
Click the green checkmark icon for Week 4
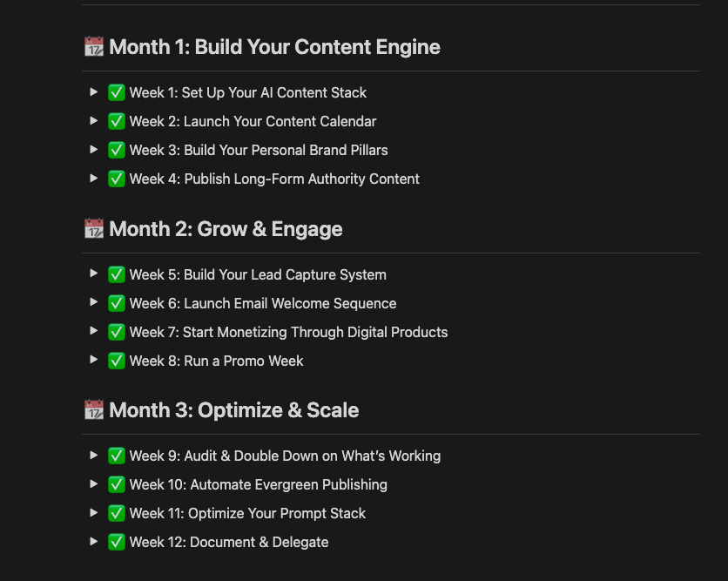(x=117, y=179)
